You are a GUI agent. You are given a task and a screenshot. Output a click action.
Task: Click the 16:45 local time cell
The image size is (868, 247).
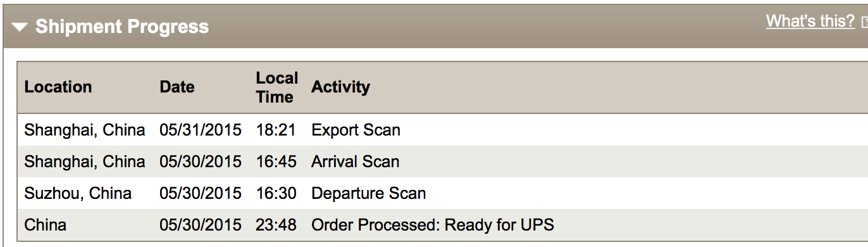click(276, 161)
